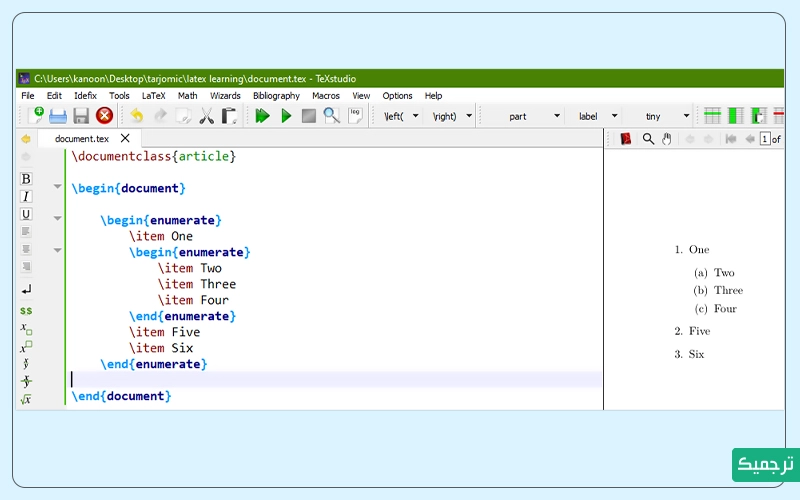
Task: Toggle Italic formatting in the sidebar
Action: (26, 197)
